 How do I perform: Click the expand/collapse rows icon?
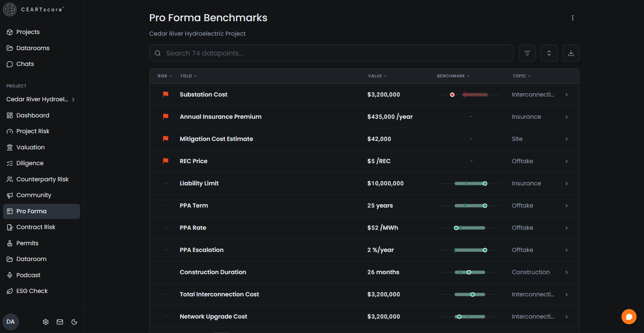pos(549,53)
